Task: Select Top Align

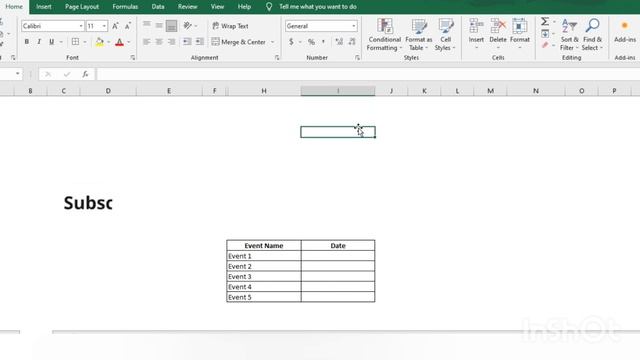Action: pos(147,25)
